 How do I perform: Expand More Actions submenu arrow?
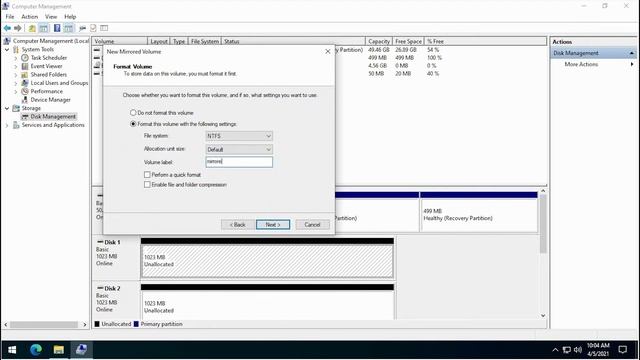(x=632, y=64)
